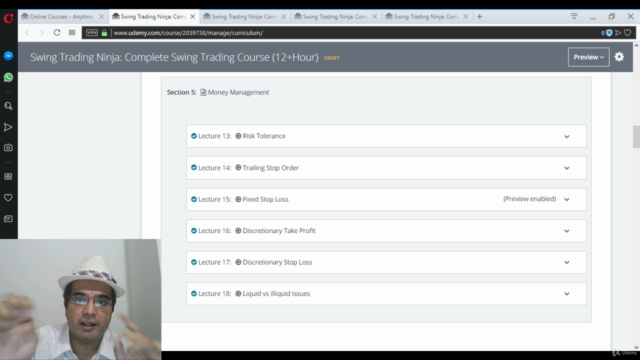Click the Section 5: Money Management heading
This screenshot has height=360, width=640.
pos(218,92)
